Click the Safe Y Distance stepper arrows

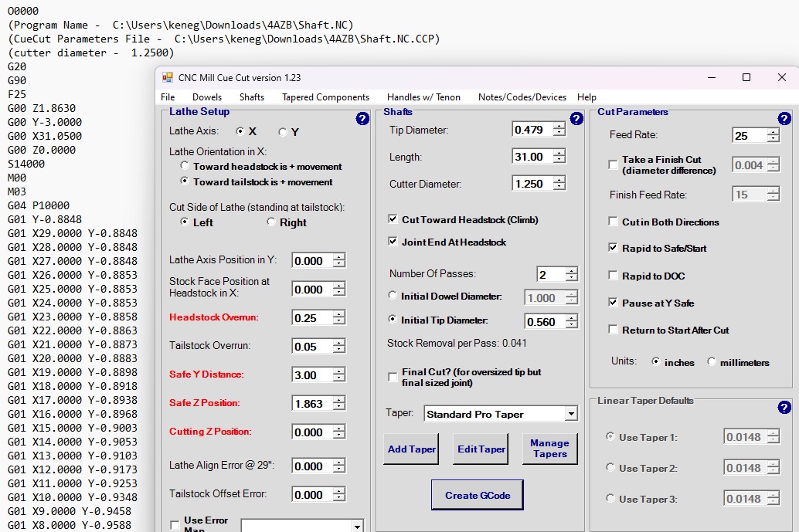pos(339,374)
